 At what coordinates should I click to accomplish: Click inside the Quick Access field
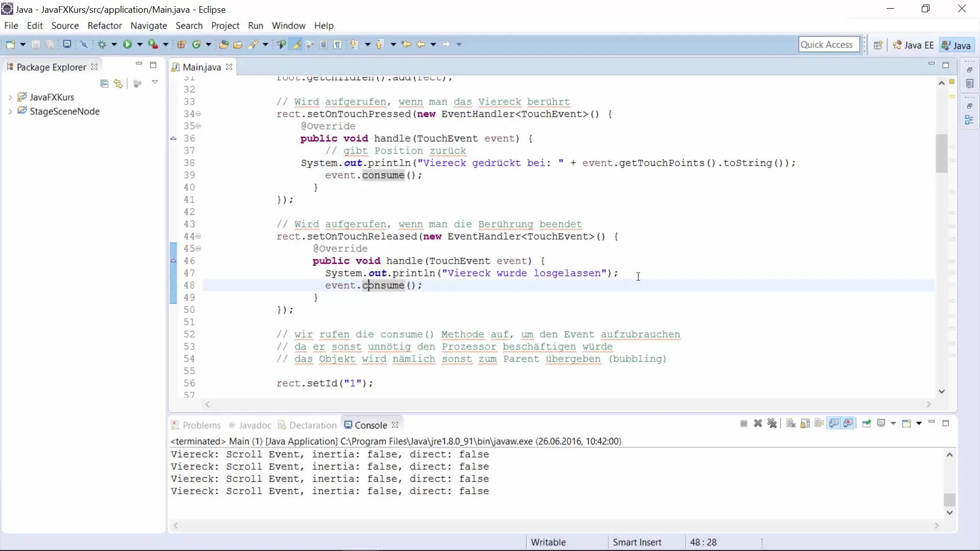(x=829, y=45)
